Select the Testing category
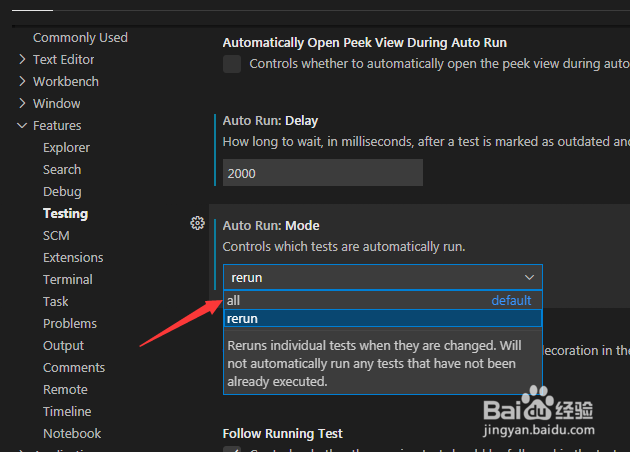This screenshot has width=630, height=452. click(x=65, y=214)
